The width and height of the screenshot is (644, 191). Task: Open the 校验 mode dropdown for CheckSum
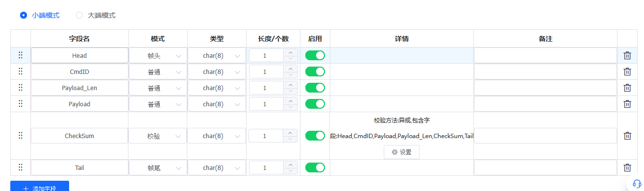(158, 136)
